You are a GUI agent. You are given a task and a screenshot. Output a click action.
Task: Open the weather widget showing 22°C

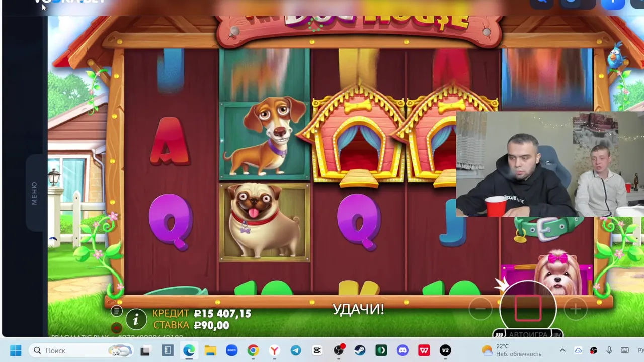pos(512,350)
